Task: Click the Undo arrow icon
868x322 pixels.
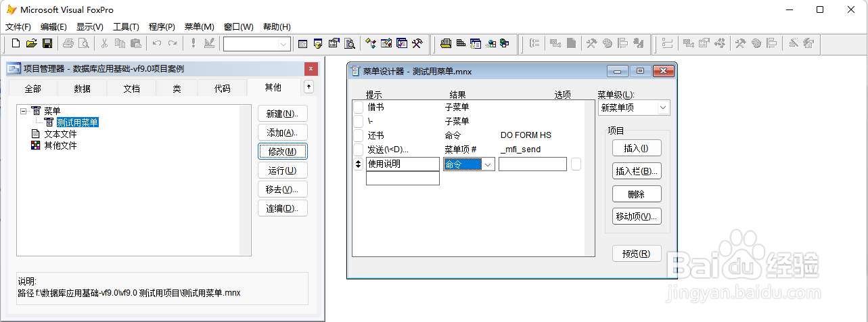Action: click(156, 43)
